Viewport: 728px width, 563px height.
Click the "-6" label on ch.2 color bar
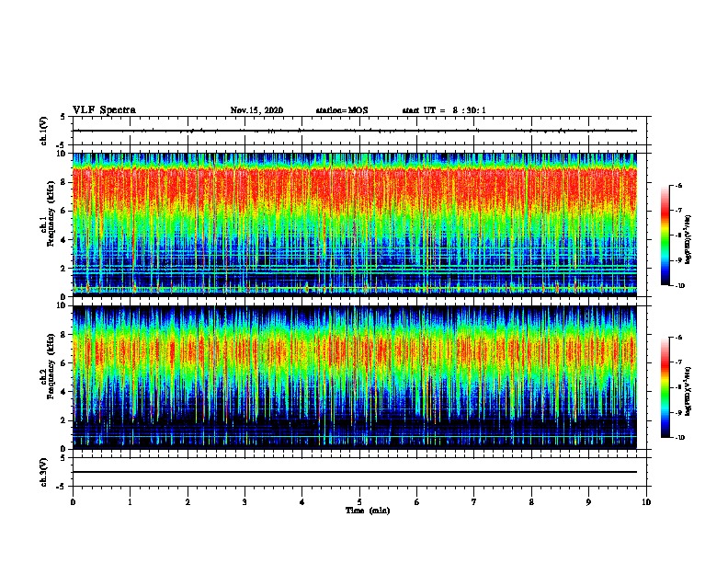(x=678, y=338)
